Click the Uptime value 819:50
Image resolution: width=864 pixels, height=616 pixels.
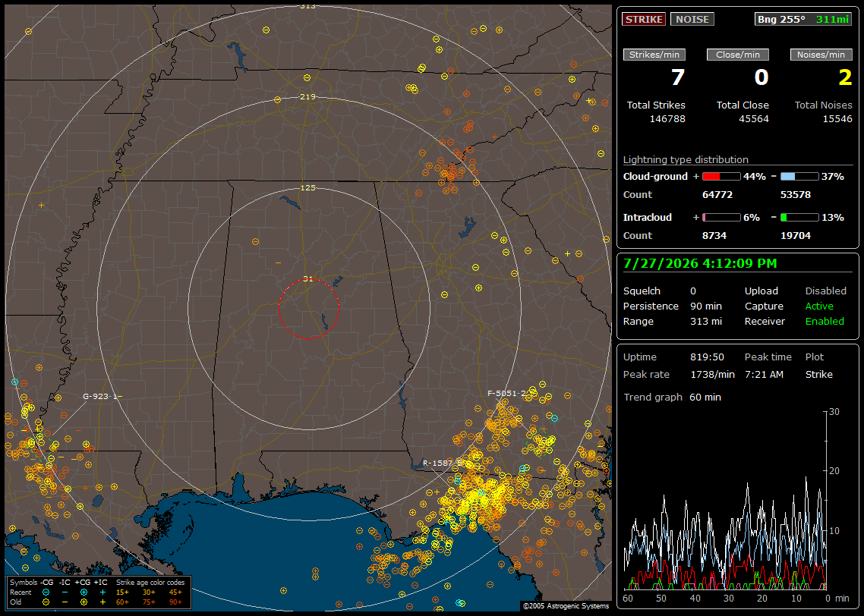707,357
